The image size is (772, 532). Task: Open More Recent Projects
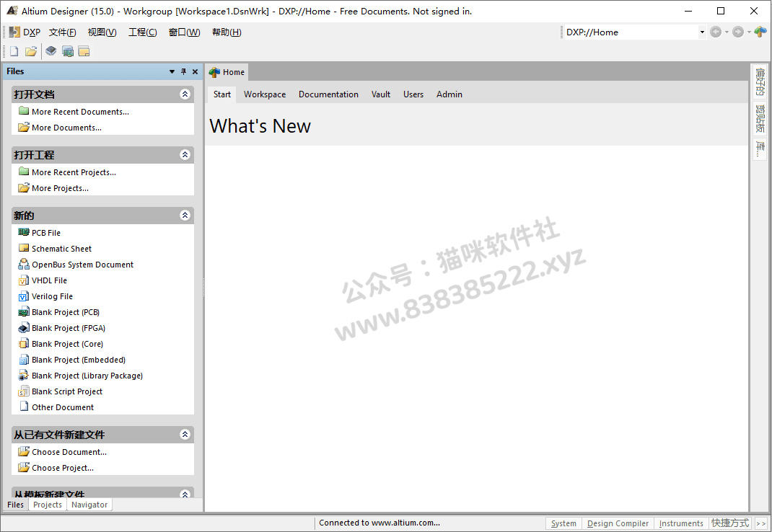point(74,172)
